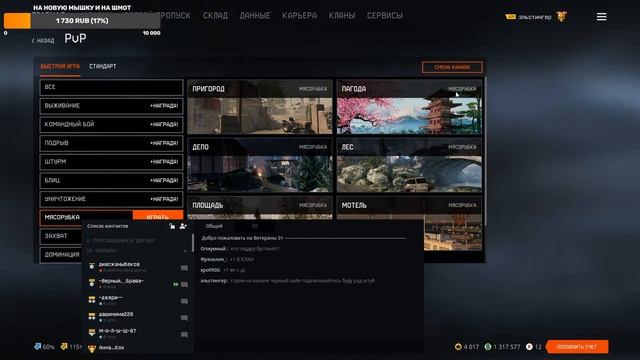Click the add friend icon in contacts
Image resolution: width=640 pixels, height=360 pixels.
(x=183, y=226)
